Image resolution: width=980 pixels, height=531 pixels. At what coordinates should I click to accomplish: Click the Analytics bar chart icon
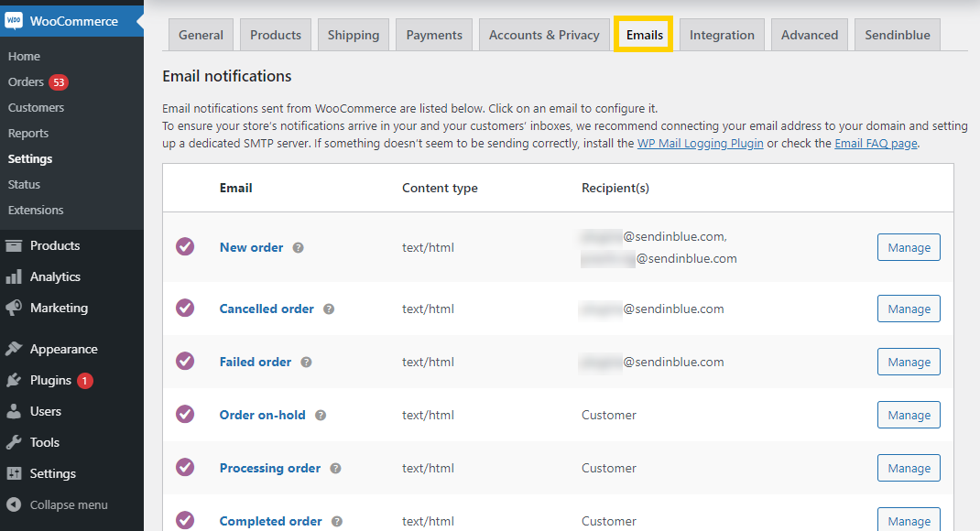[15, 276]
